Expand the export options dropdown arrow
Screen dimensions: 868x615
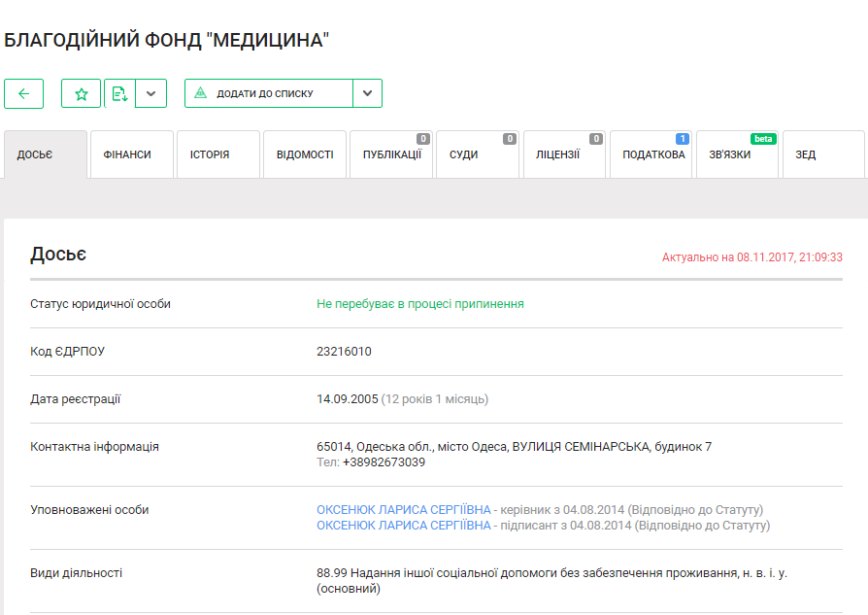pyautogui.click(x=150, y=93)
